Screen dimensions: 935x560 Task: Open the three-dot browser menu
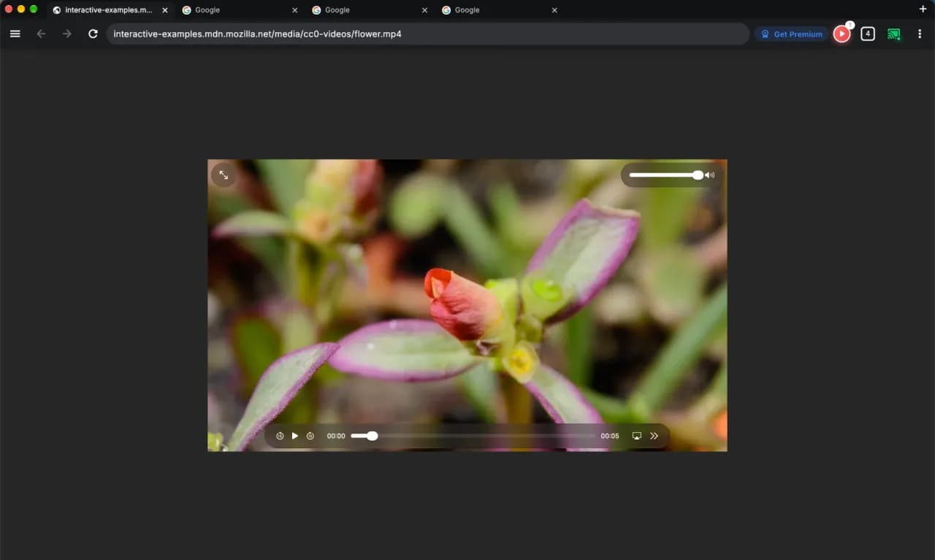pos(920,34)
